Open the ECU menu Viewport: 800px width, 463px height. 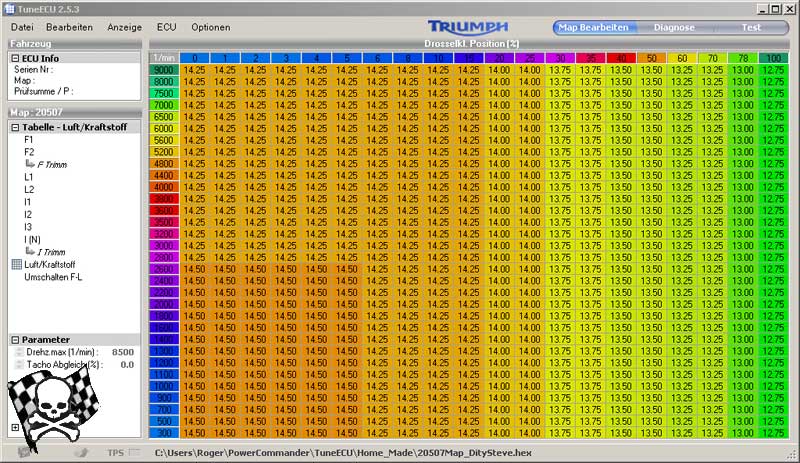coord(166,27)
